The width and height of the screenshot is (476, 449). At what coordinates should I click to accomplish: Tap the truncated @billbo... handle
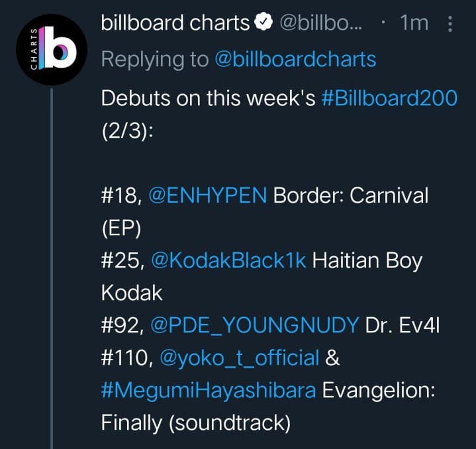[323, 24]
